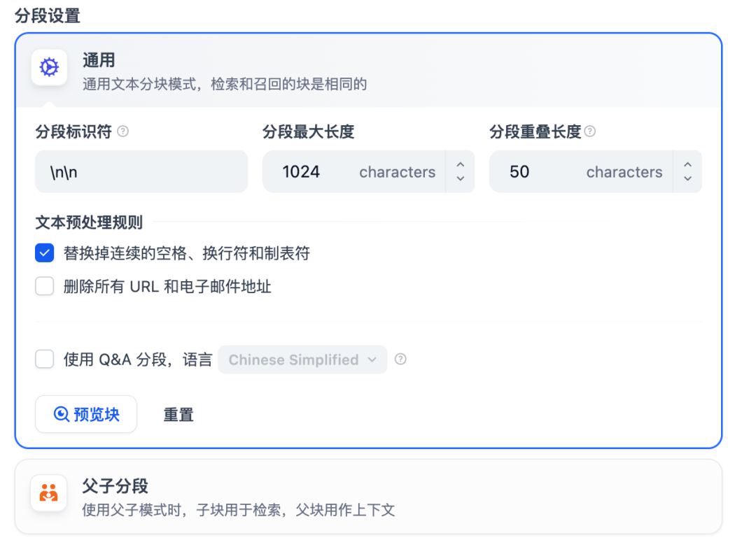This screenshot has width=756, height=547.
Task: Click the gear icon on the 通用 card
Action: click(x=49, y=67)
